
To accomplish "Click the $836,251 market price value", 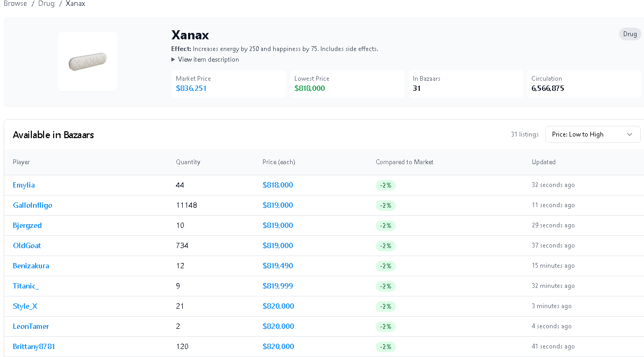I will 191,88.
